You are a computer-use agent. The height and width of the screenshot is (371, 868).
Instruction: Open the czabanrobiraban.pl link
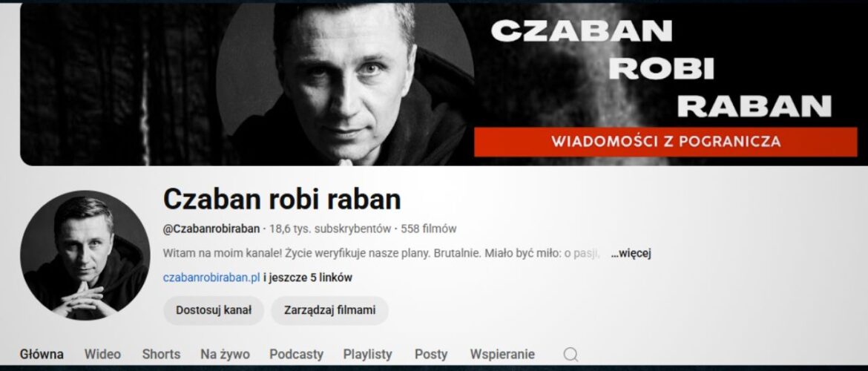pyautogui.click(x=211, y=278)
